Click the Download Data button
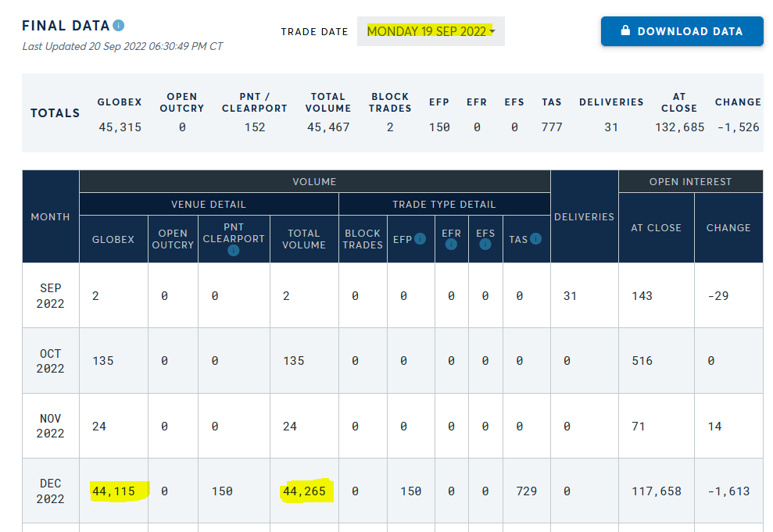The image size is (773, 532). click(x=682, y=31)
